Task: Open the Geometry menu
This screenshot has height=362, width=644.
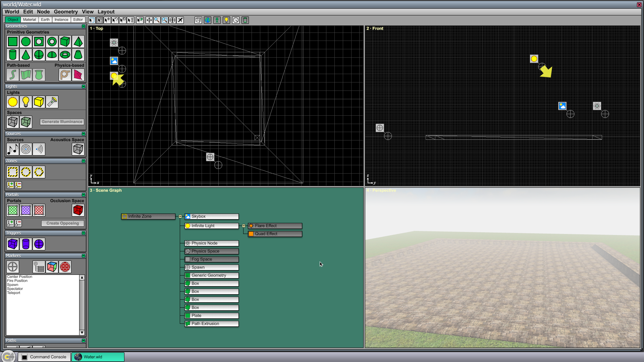Action: 66,12
